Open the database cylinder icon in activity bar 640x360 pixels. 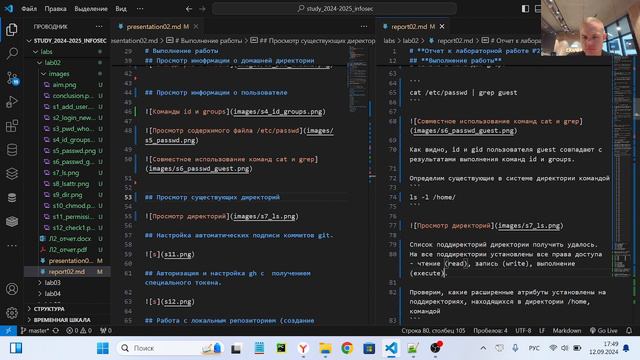point(12,150)
